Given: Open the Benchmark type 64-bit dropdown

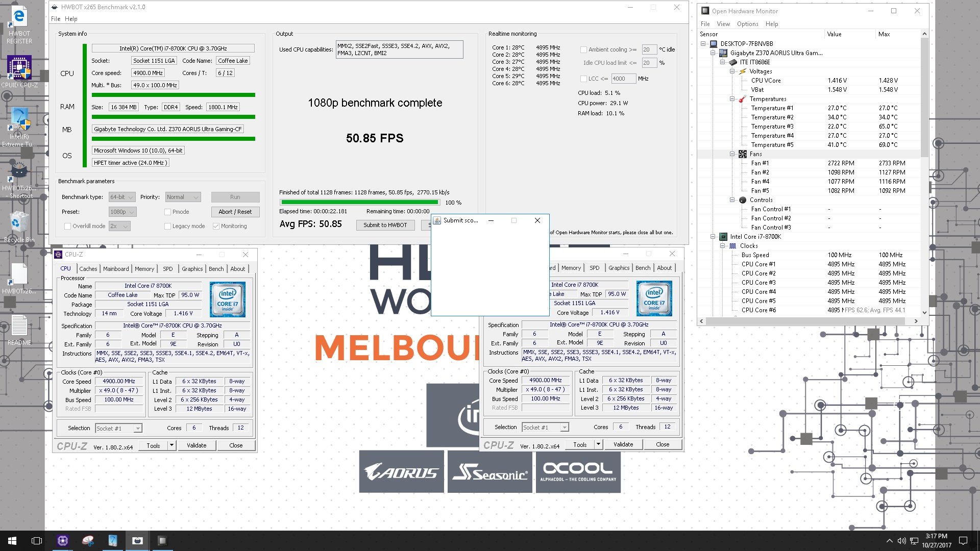Looking at the screenshot, I should coord(122,197).
